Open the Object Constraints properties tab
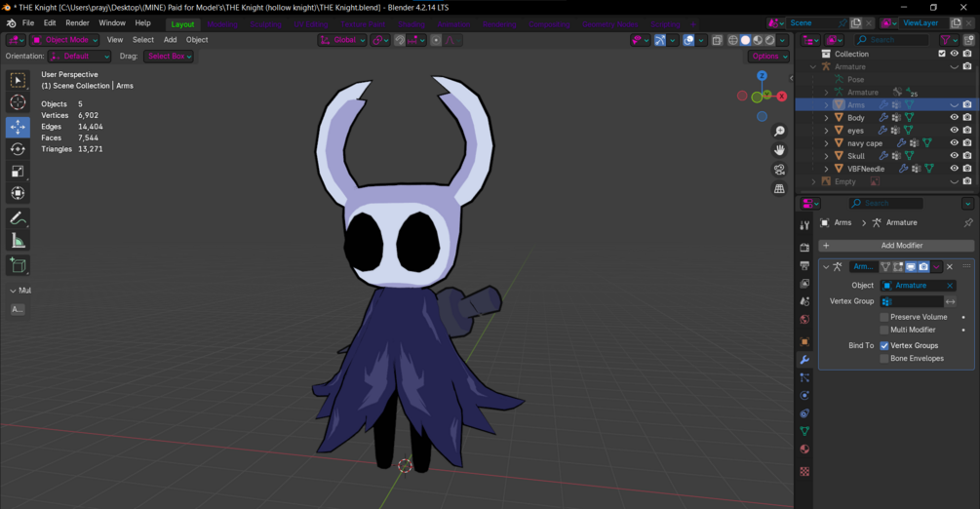The width and height of the screenshot is (980, 509). tap(804, 413)
